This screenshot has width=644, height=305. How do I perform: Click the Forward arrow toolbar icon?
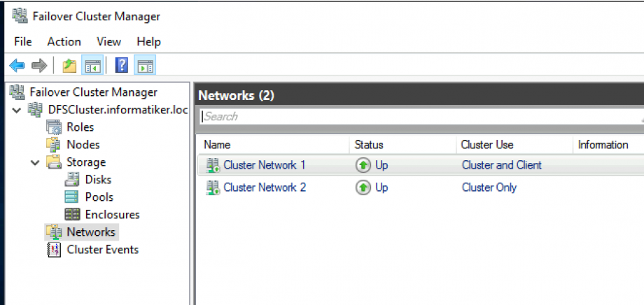(x=39, y=66)
